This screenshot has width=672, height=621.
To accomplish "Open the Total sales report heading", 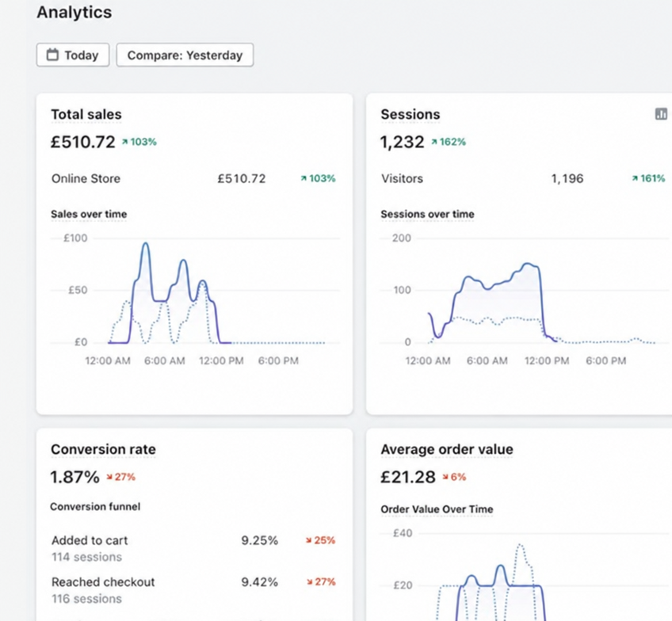I will (86, 114).
